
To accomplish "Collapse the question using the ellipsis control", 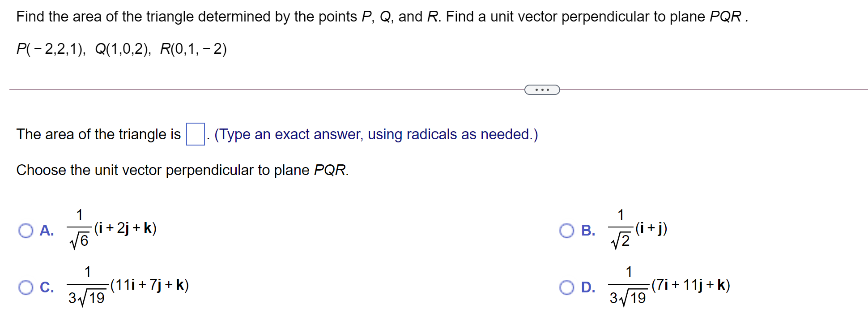I will pos(541,90).
